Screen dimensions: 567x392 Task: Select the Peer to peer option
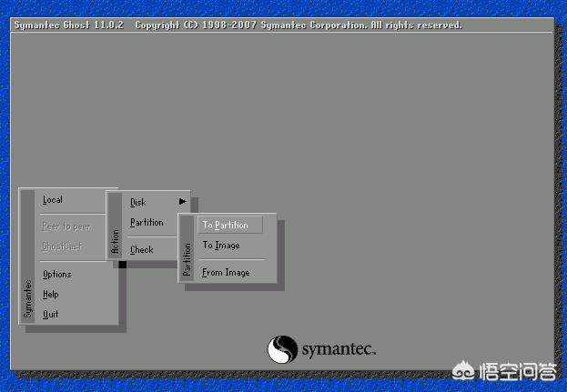(x=66, y=226)
